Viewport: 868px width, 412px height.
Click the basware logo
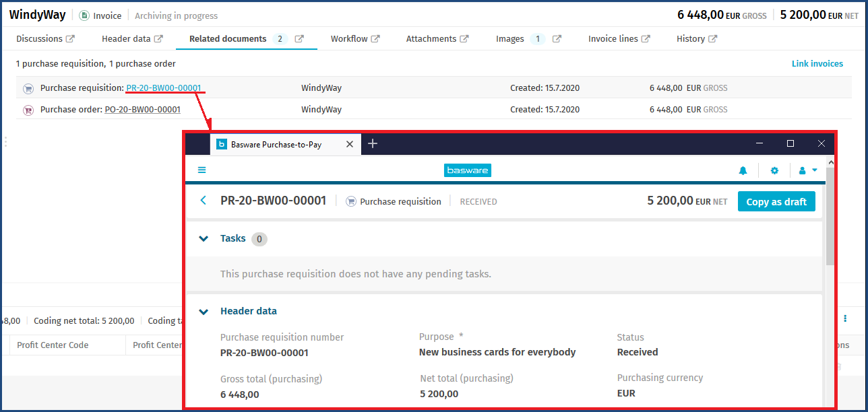468,170
